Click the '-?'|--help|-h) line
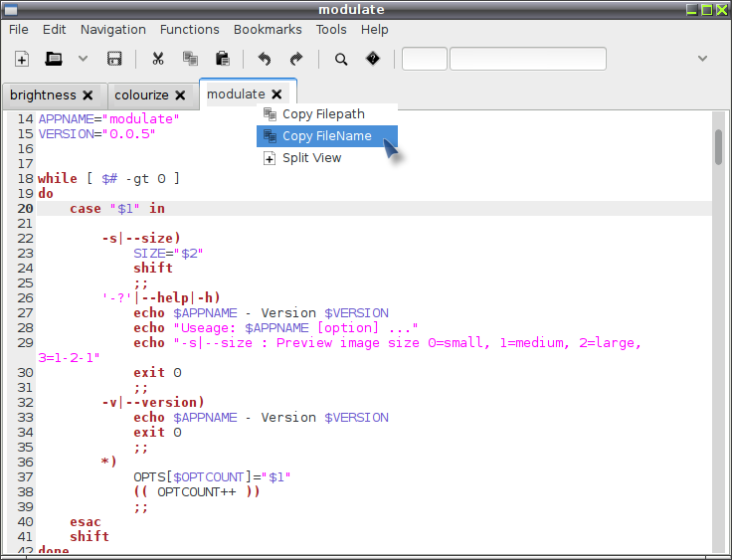The width and height of the screenshot is (732, 560). point(161,298)
